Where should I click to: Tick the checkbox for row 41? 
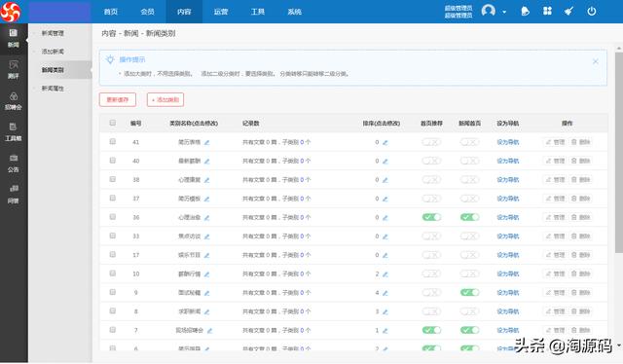point(113,141)
